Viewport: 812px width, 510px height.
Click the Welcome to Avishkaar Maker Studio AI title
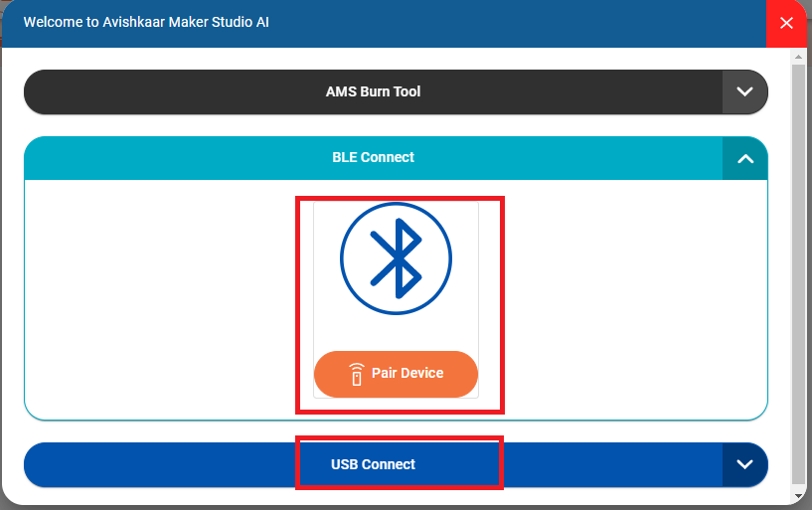tap(146, 22)
